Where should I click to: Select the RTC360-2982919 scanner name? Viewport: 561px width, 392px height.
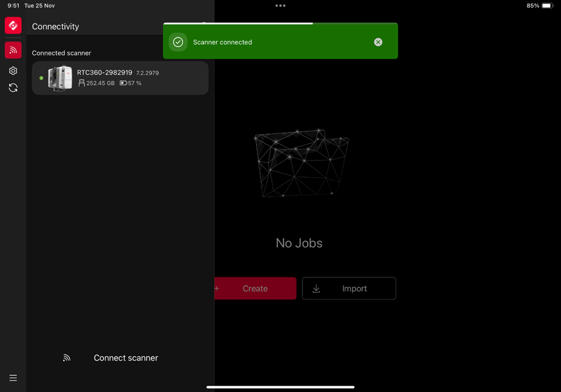tap(104, 73)
